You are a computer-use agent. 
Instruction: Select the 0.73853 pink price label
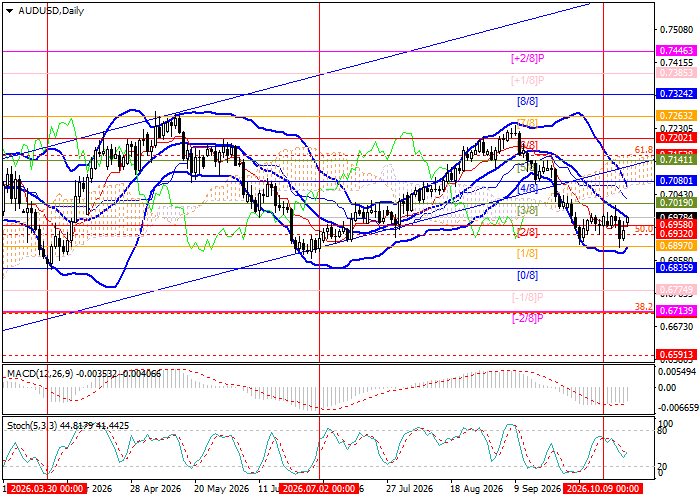(x=676, y=73)
